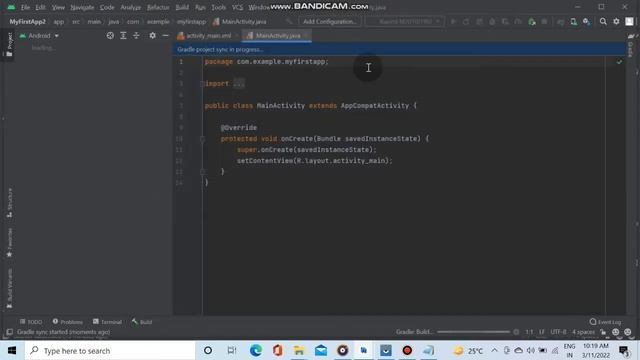
Task: Open the Event Log
Action: 605,322
